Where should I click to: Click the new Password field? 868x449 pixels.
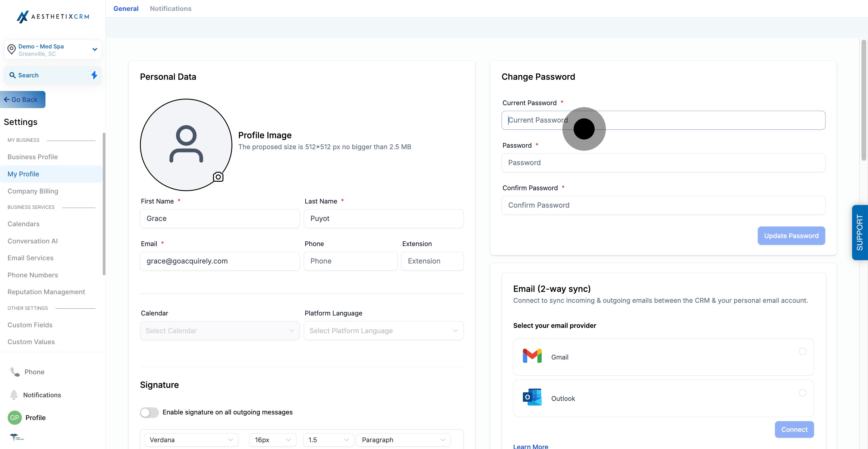[x=663, y=162]
